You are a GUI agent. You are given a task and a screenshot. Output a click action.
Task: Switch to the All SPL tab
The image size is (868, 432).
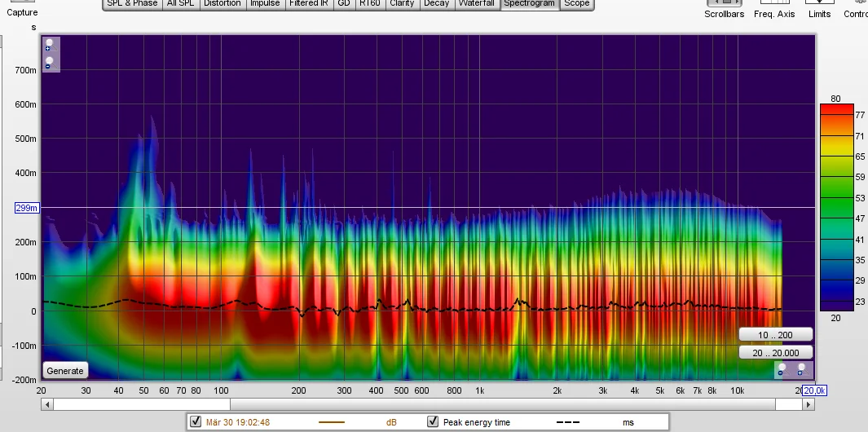pos(180,4)
